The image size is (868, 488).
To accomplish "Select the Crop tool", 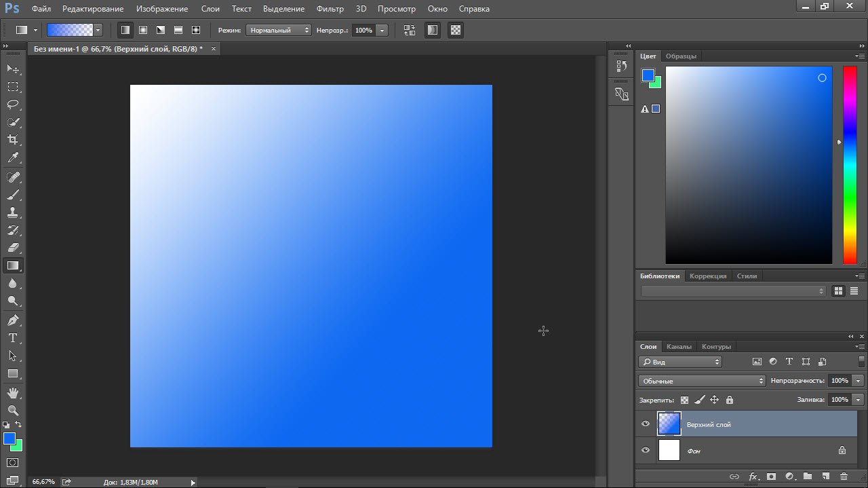I will (13, 140).
